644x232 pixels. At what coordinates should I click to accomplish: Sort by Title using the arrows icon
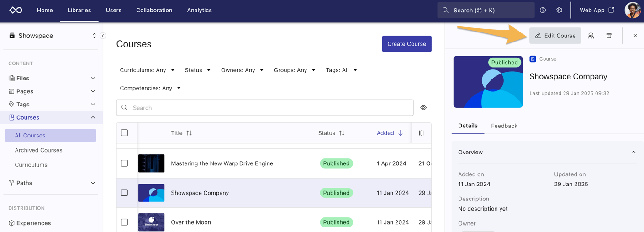189,133
